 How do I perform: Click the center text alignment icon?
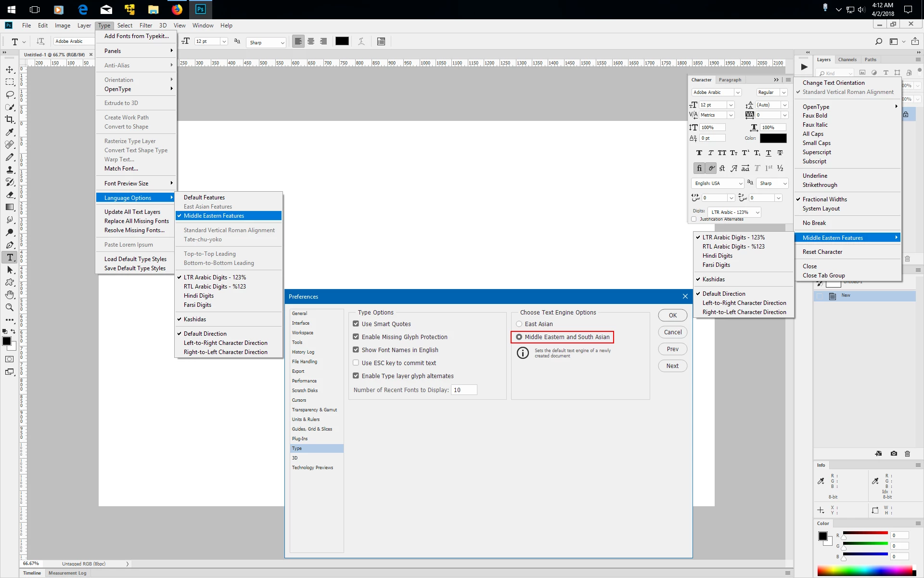tap(311, 41)
